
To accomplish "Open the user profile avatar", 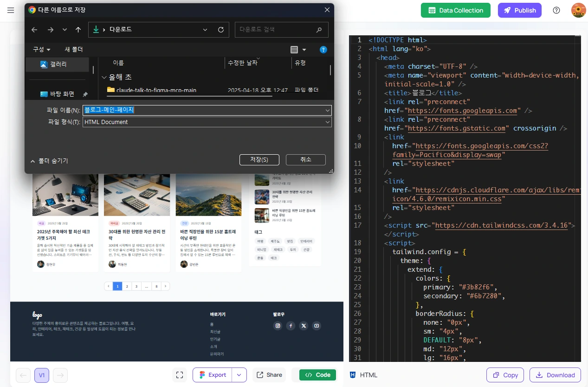I will point(578,10).
